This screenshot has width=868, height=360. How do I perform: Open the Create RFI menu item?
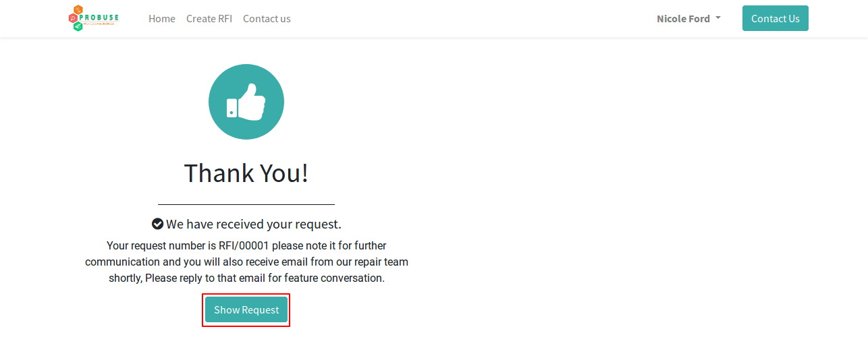[209, 19]
